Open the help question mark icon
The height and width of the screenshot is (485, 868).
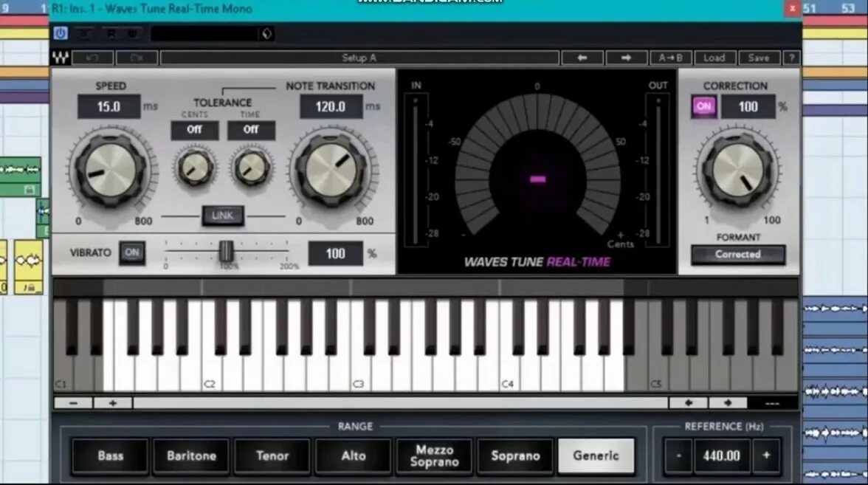click(790, 57)
